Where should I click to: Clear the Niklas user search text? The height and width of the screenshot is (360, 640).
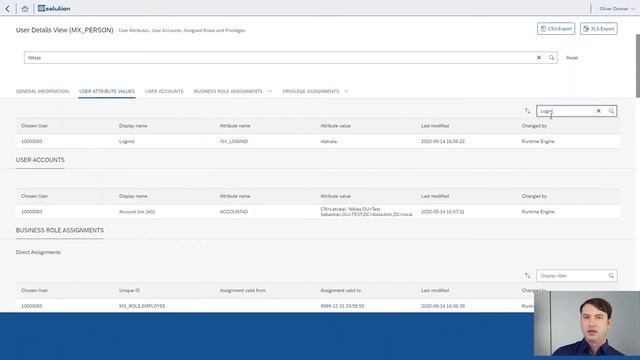coord(539,58)
